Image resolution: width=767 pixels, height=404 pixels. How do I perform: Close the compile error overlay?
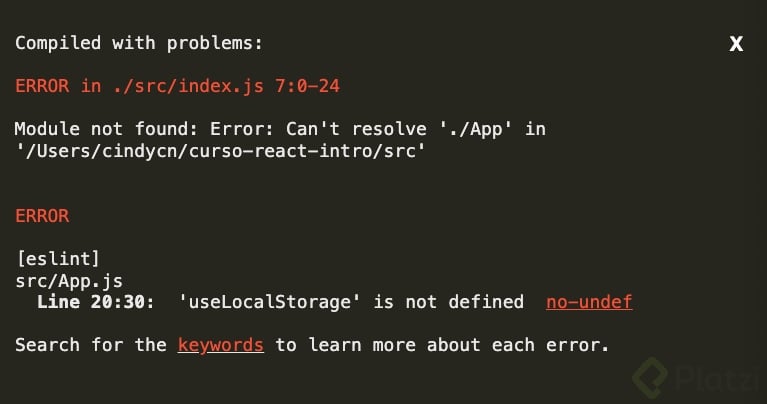736,43
